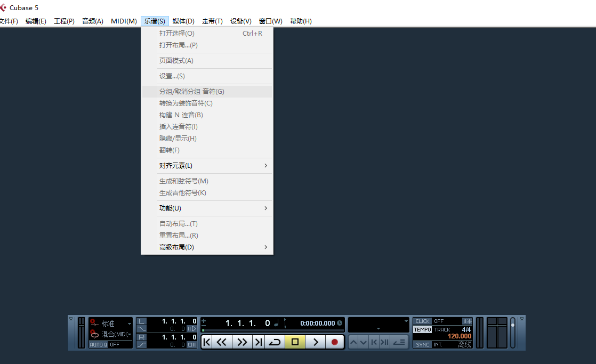Close the 乐谱(S) menu header
Image resolution: width=596 pixels, height=364 pixels.
pyautogui.click(x=155, y=21)
